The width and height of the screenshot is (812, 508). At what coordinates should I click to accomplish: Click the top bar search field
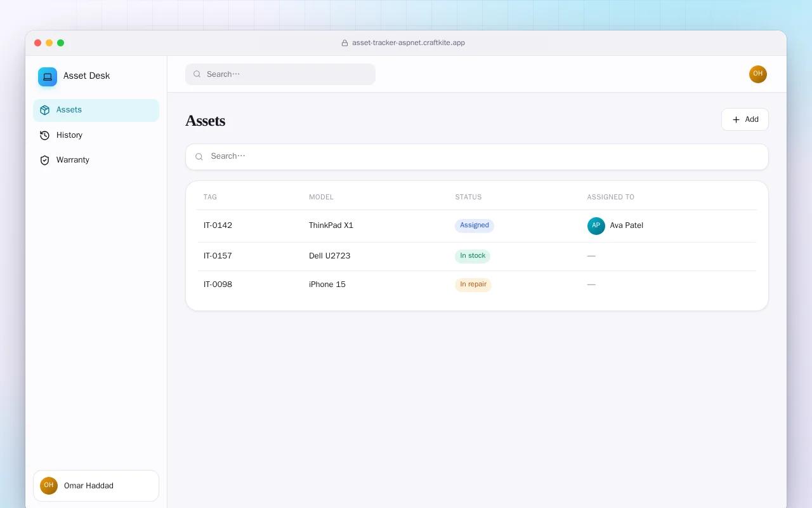280,74
